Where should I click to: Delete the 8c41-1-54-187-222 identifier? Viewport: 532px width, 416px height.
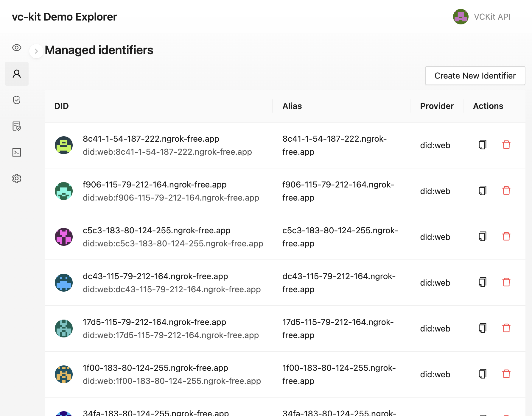coord(506,145)
